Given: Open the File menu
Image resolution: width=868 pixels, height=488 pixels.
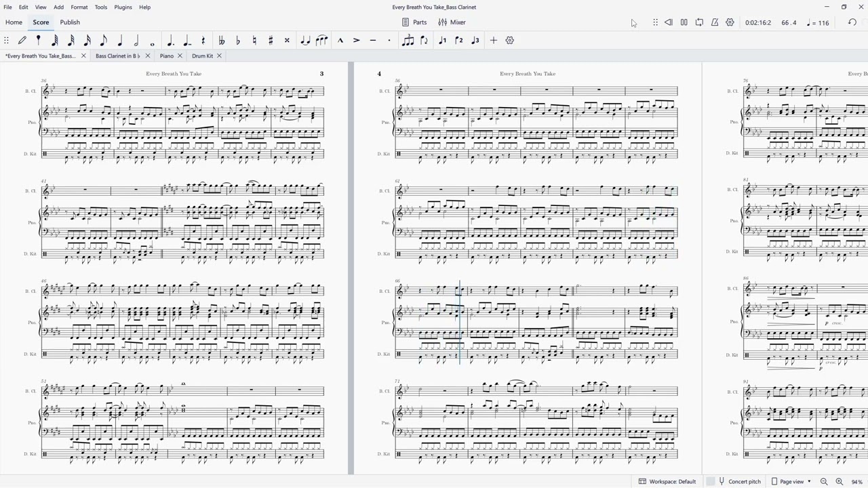Looking at the screenshot, I should 7,7.
